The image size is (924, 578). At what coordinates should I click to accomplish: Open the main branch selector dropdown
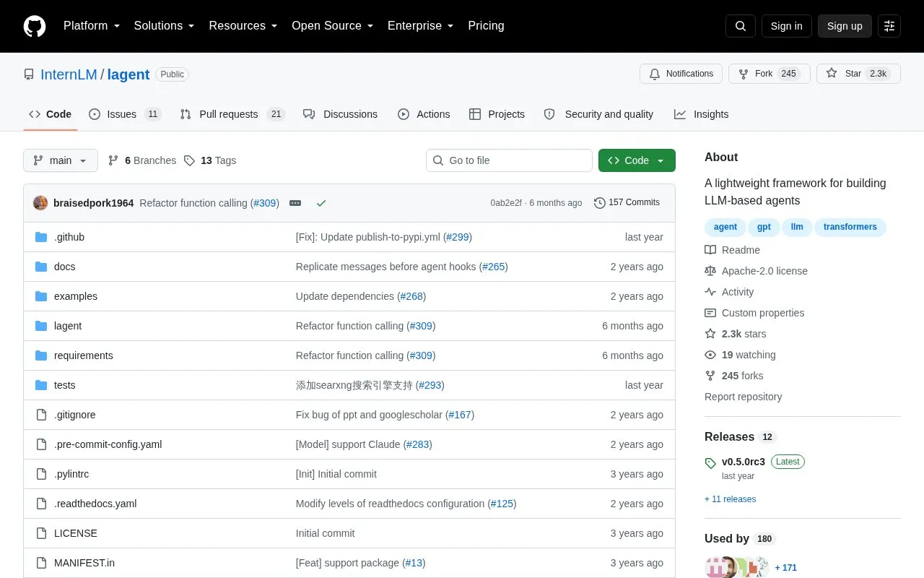pyautogui.click(x=61, y=160)
